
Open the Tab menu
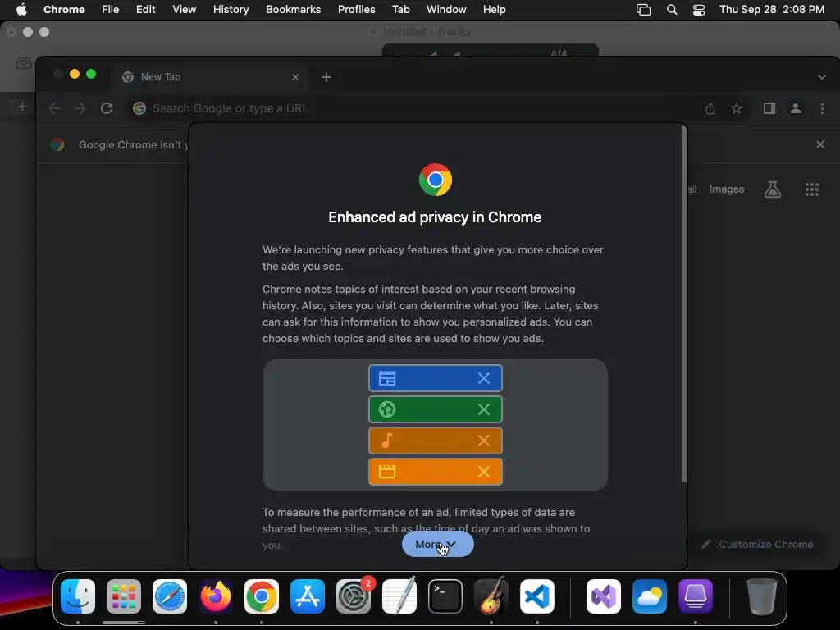point(400,9)
